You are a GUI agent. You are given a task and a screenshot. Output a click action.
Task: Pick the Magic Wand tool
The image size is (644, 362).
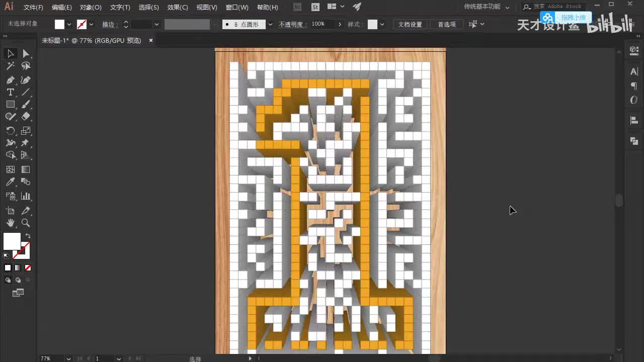pyautogui.click(x=10, y=66)
